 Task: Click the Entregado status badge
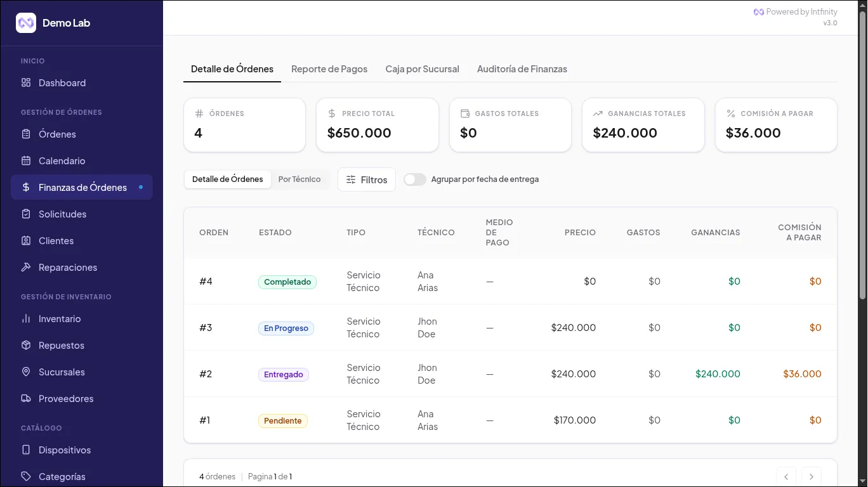pos(284,375)
